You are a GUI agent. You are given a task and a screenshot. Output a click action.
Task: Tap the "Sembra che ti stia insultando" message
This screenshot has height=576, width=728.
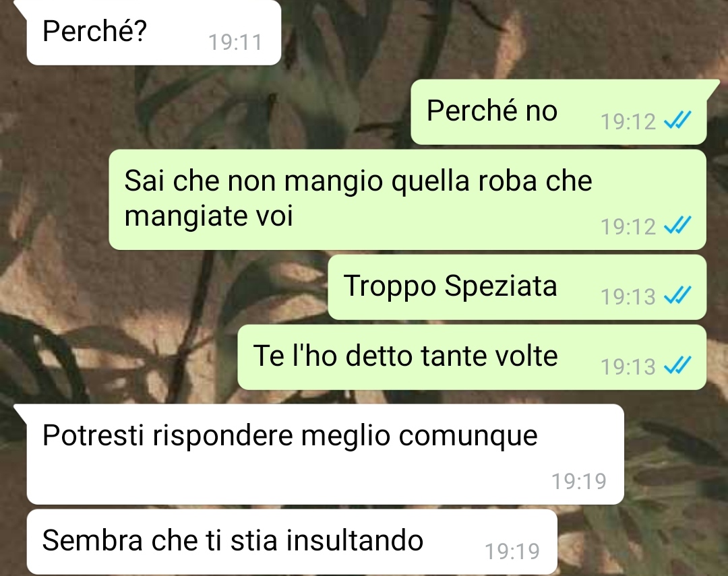[x=292, y=542]
